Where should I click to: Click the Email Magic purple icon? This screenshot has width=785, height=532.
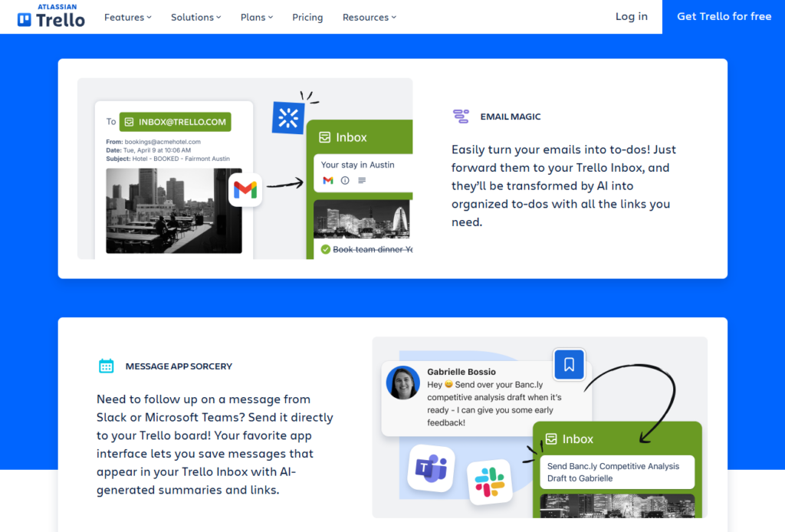click(461, 116)
